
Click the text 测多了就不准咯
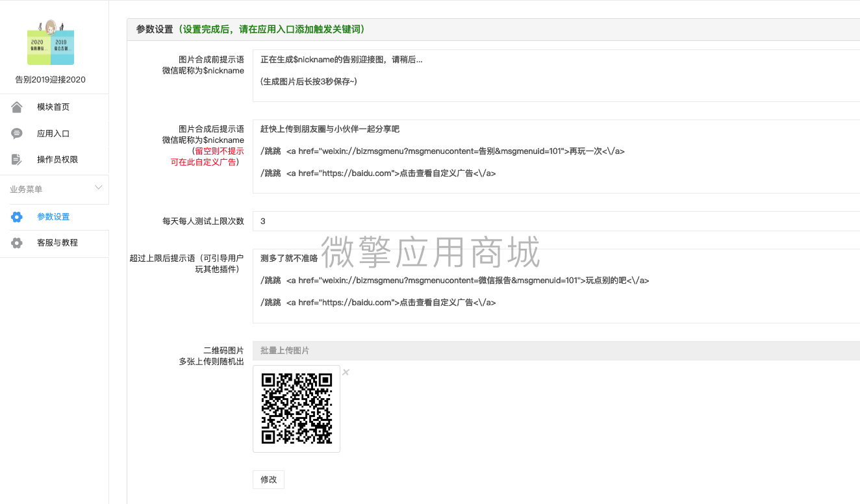[289, 258]
